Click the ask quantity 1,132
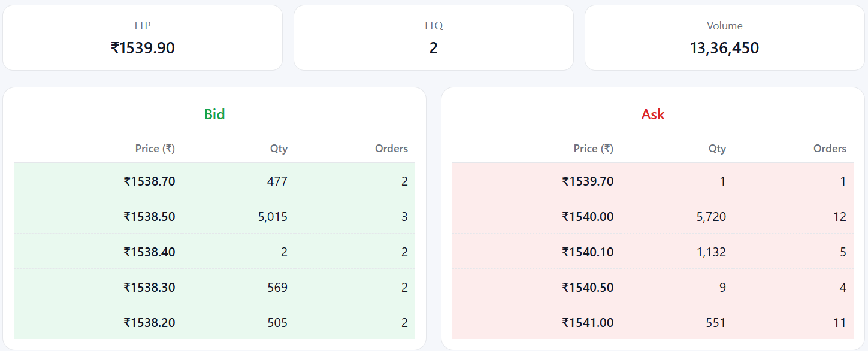The height and width of the screenshot is (351, 868). pyautogui.click(x=710, y=252)
